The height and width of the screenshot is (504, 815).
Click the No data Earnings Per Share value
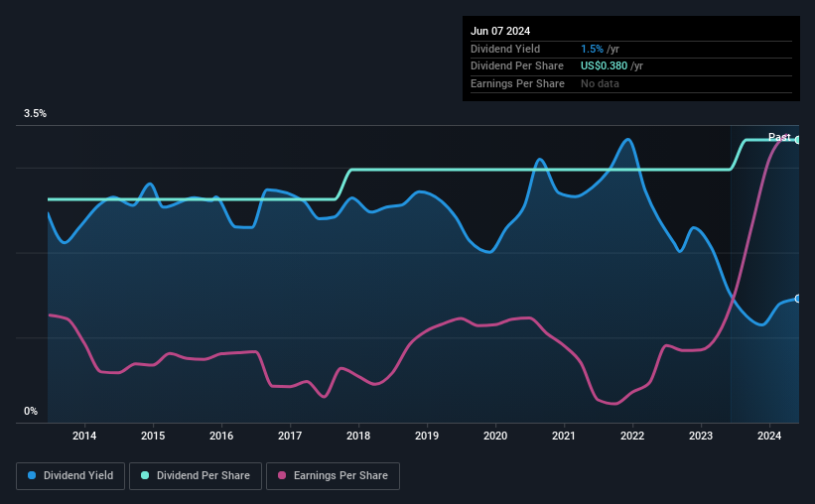600,83
